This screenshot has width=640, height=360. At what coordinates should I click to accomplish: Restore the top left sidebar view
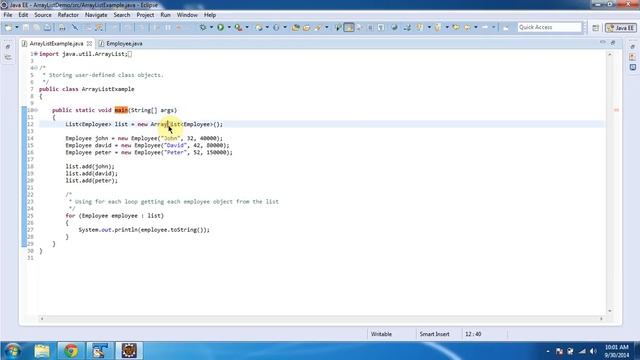click(8, 47)
